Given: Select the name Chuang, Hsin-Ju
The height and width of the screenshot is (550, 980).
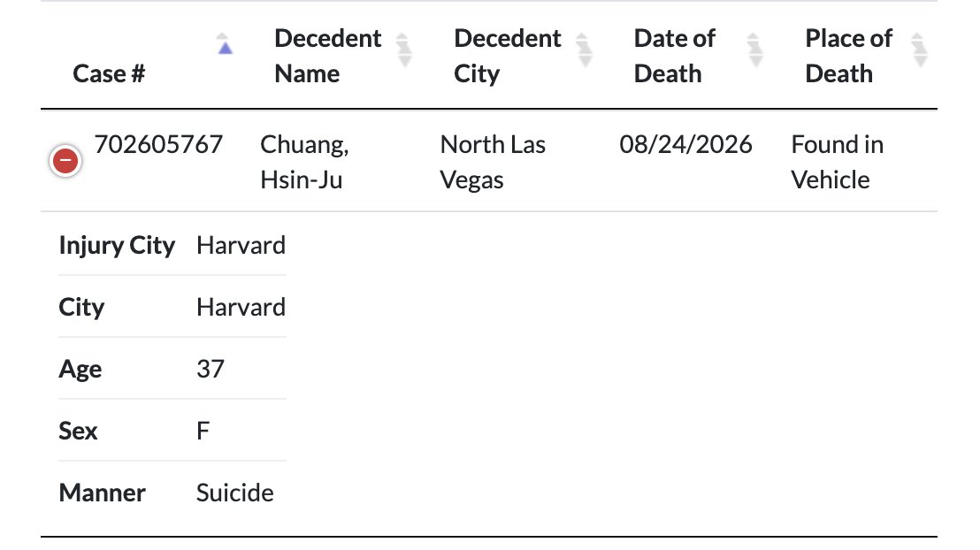Looking at the screenshot, I should [x=304, y=162].
